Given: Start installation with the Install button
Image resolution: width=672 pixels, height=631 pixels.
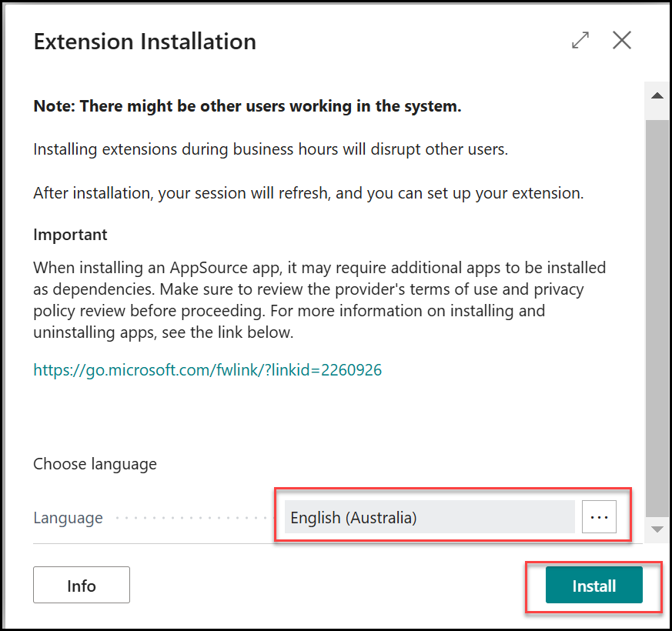Looking at the screenshot, I should pos(593,586).
